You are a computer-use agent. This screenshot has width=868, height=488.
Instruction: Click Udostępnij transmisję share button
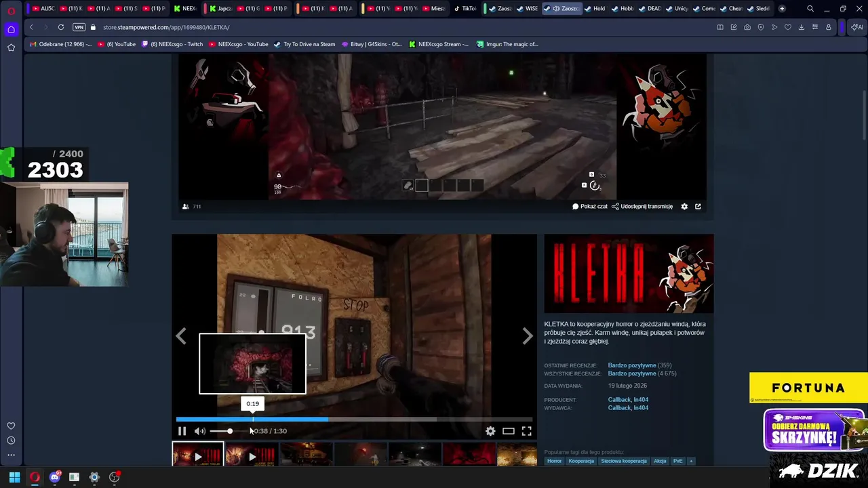click(x=642, y=207)
